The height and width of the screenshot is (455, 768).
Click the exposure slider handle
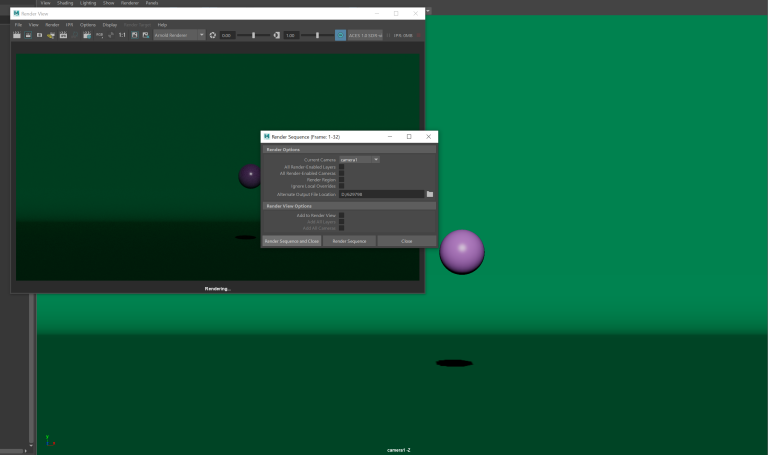(253, 35)
